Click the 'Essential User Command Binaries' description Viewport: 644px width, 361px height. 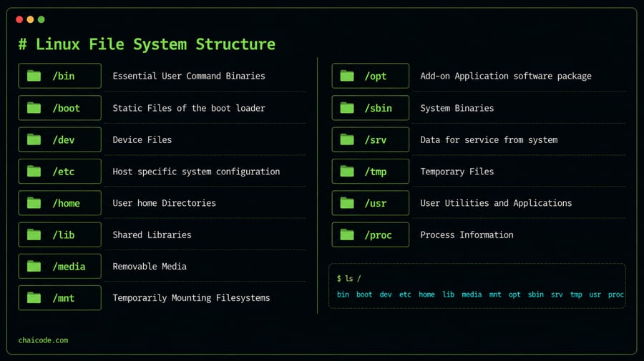tap(189, 76)
